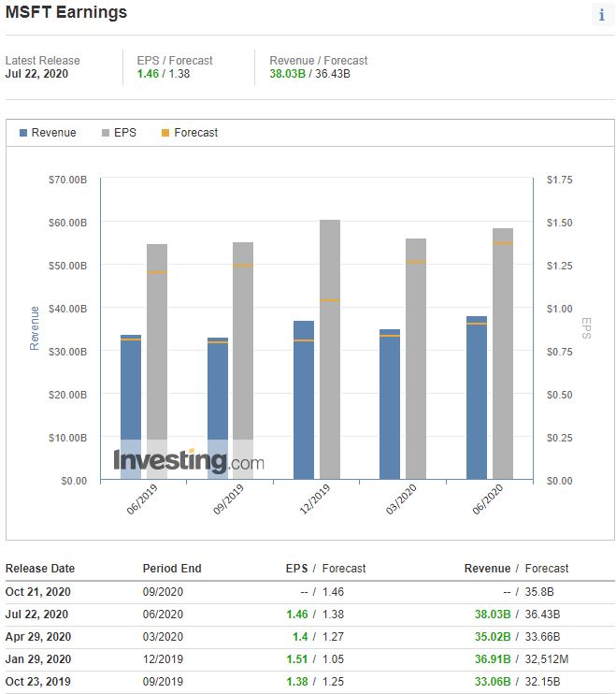Click the 36.91B revenue value
The image size is (616, 694).
(x=493, y=659)
